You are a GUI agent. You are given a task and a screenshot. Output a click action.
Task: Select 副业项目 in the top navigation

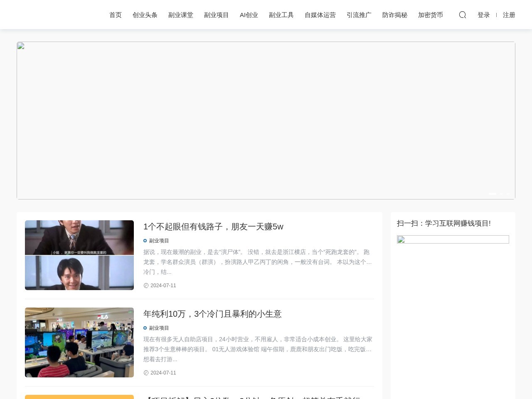[217, 15]
